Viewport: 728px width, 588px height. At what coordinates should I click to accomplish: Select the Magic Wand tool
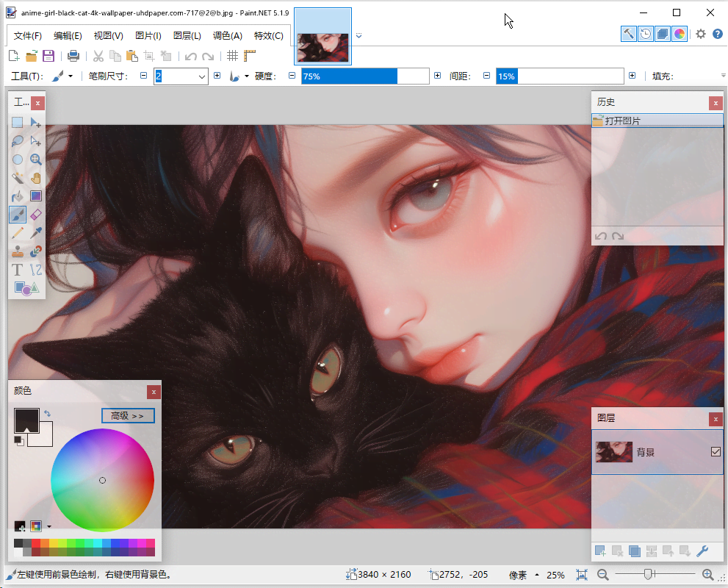tap(17, 178)
